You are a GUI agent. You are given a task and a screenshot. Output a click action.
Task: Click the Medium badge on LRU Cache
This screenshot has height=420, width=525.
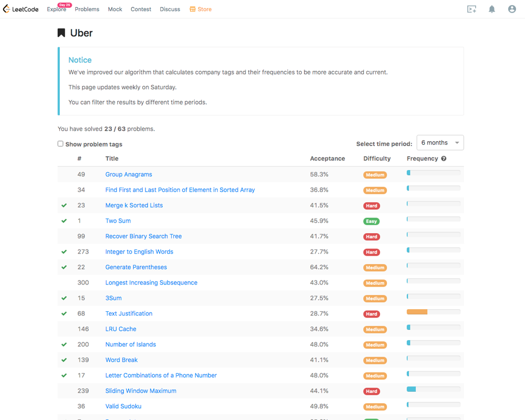[x=375, y=330]
